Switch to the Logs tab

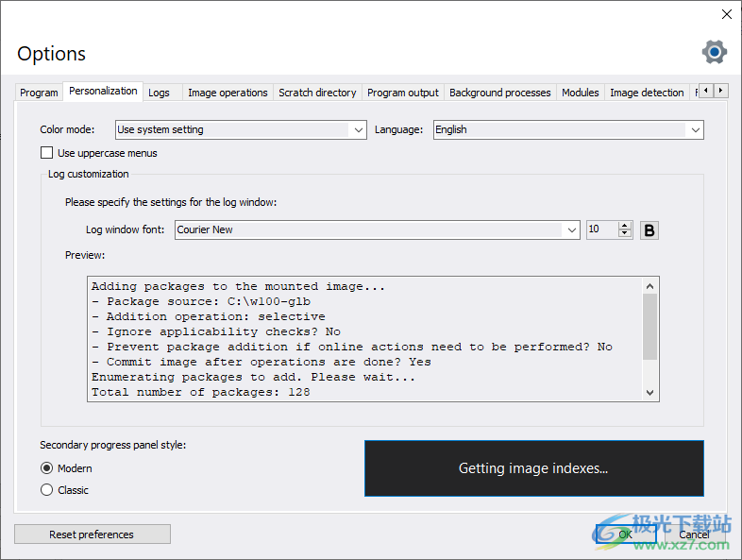[x=160, y=93]
